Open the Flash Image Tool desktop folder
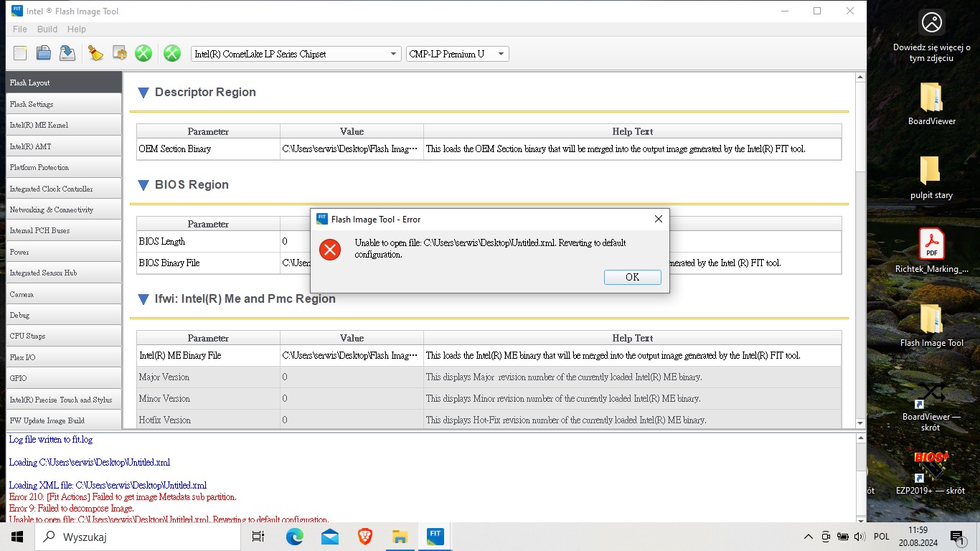The height and width of the screenshot is (551, 980). [931, 326]
